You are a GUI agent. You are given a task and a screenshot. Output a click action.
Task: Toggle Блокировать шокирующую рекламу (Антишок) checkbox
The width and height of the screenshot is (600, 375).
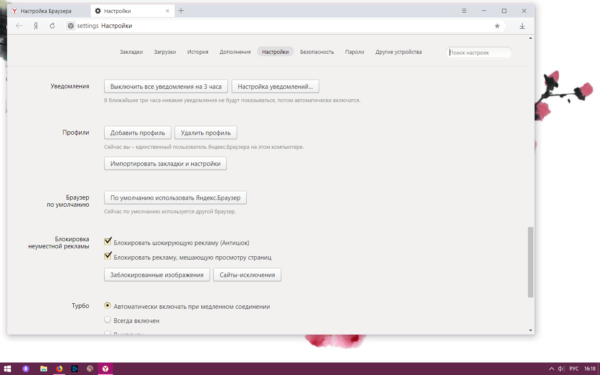108,241
